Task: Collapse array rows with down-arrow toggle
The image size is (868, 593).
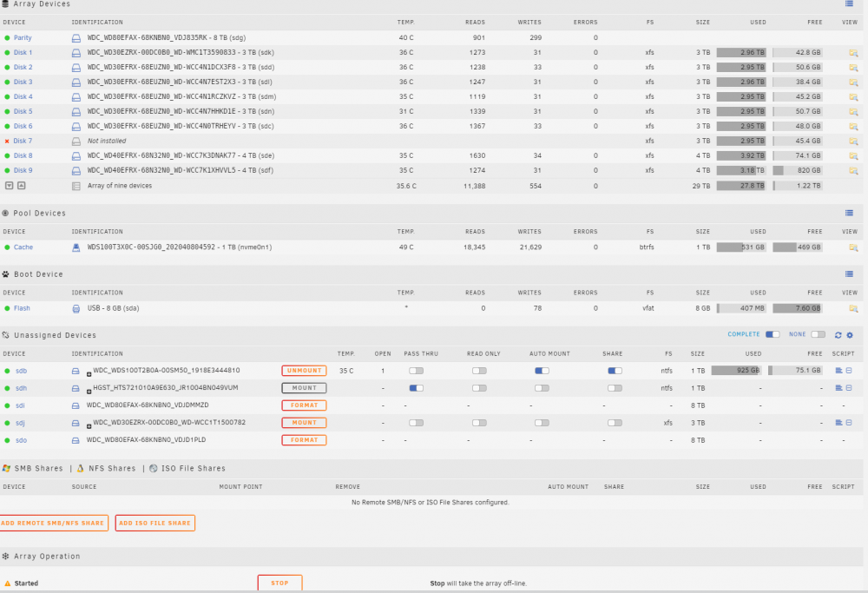Action: click(x=10, y=186)
